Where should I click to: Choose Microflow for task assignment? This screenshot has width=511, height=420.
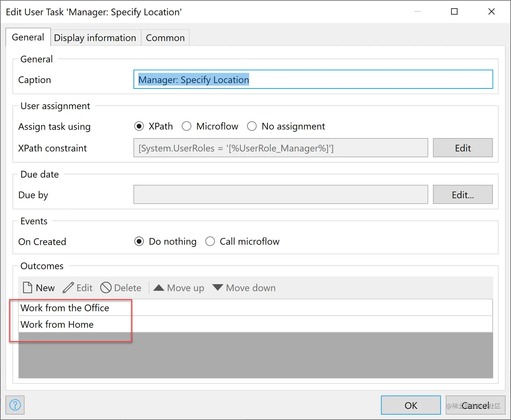187,126
